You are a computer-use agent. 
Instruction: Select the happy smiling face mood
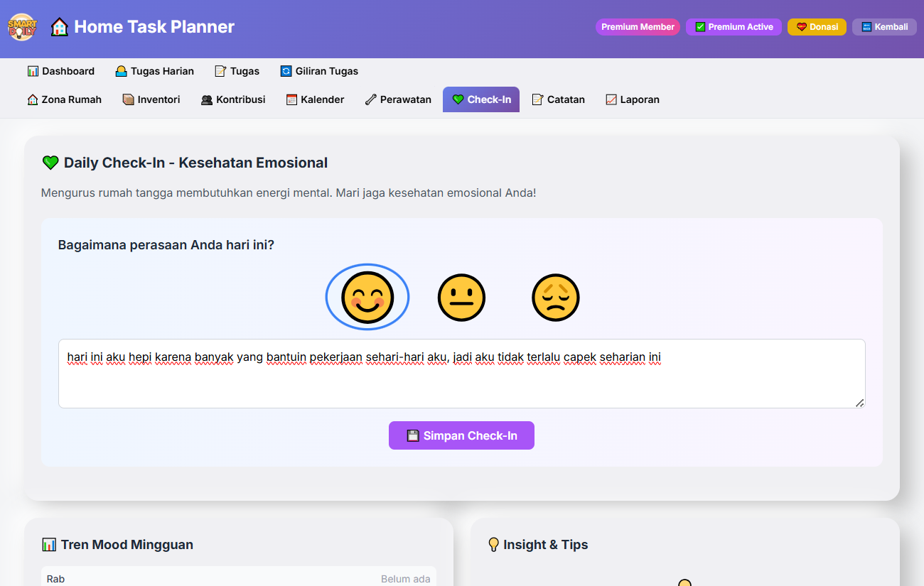pyautogui.click(x=367, y=298)
